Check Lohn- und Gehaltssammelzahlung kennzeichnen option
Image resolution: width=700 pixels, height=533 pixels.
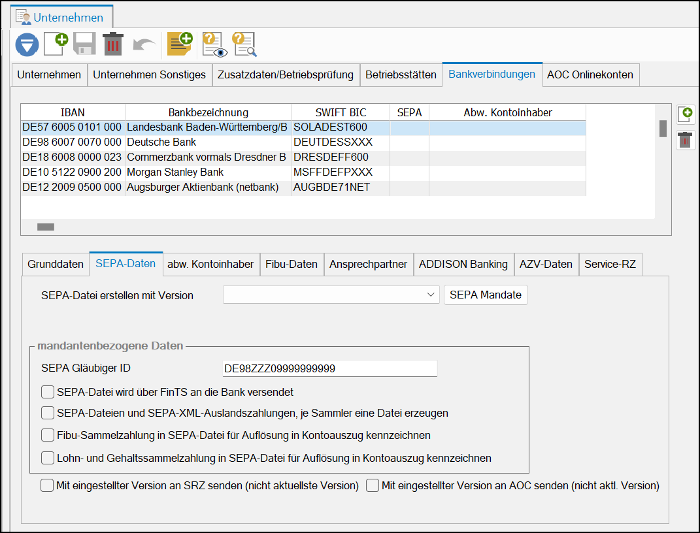tap(47, 458)
